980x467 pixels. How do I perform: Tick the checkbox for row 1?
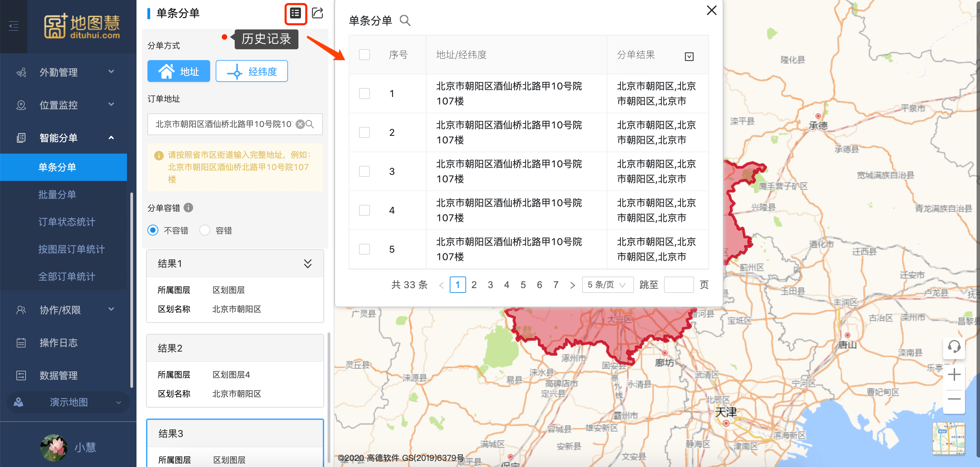click(364, 93)
